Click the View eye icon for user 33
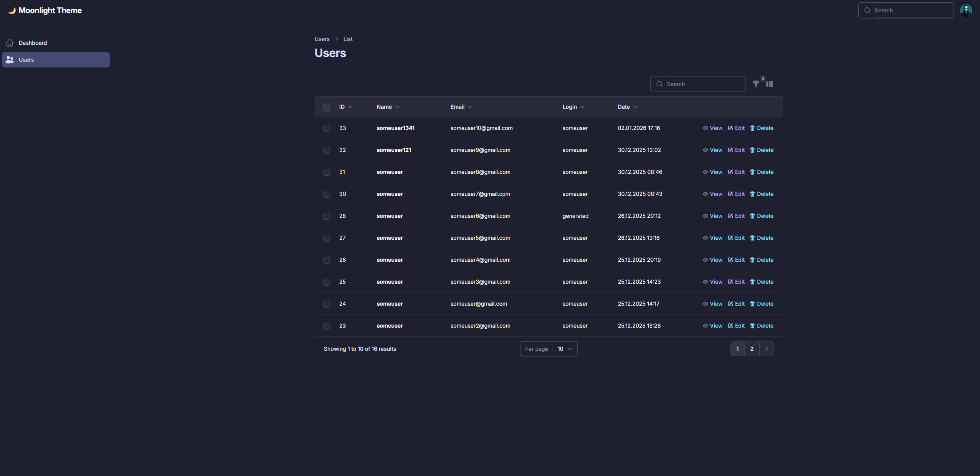Viewport: 980px width, 476px height. [x=705, y=128]
